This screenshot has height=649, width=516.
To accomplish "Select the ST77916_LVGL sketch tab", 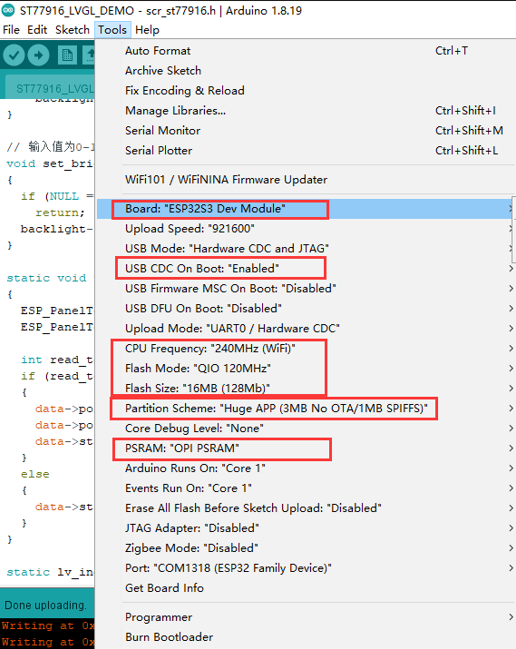I will (x=53, y=89).
